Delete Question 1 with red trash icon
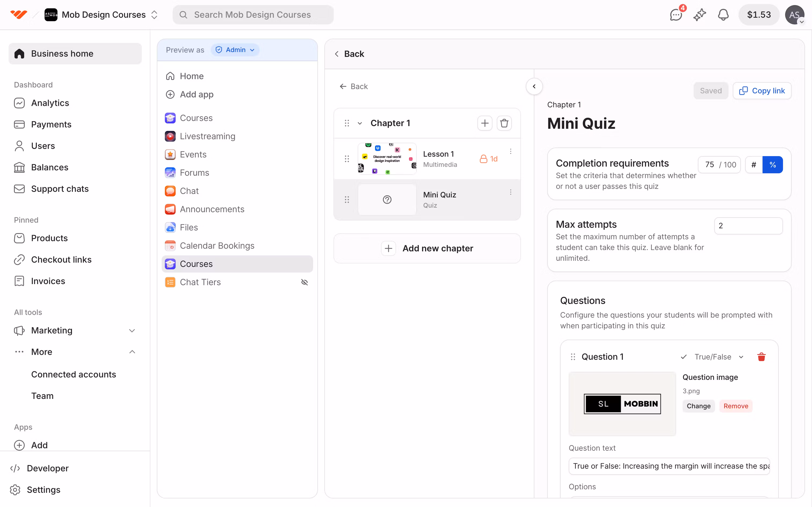Viewport: 812px width, 507px height. [761, 357]
